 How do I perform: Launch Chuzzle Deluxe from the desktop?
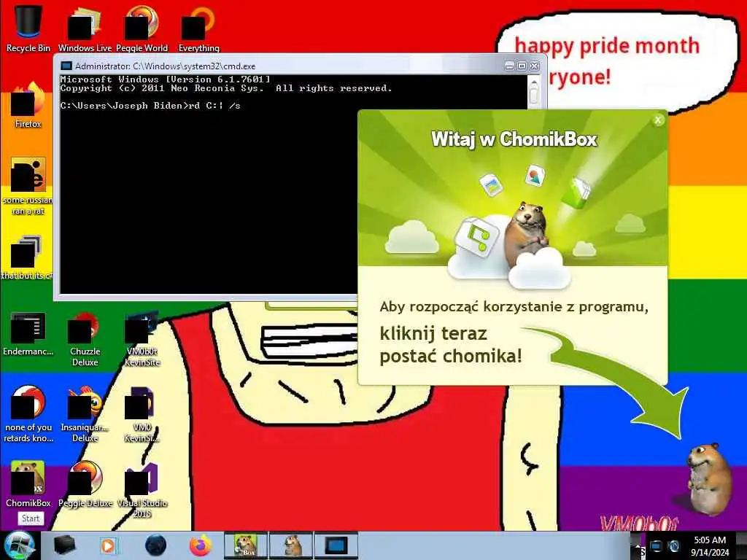coord(85,338)
